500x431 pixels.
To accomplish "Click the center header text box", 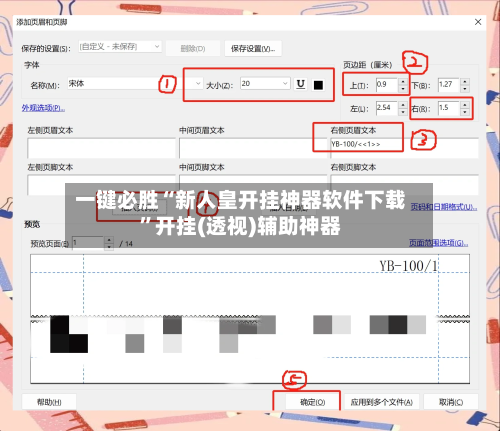I will tap(253, 148).
